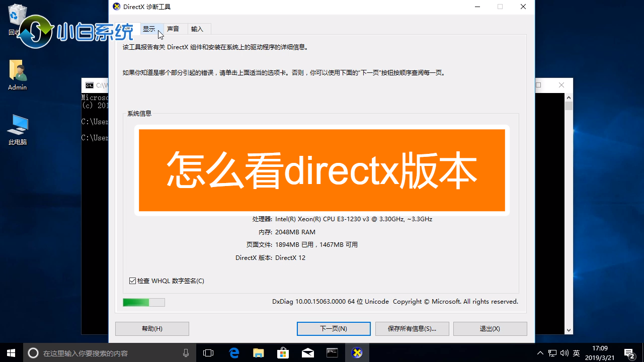Open the Action Center notifications icon
This screenshot has height=362, width=644.
click(x=629, y=353)
